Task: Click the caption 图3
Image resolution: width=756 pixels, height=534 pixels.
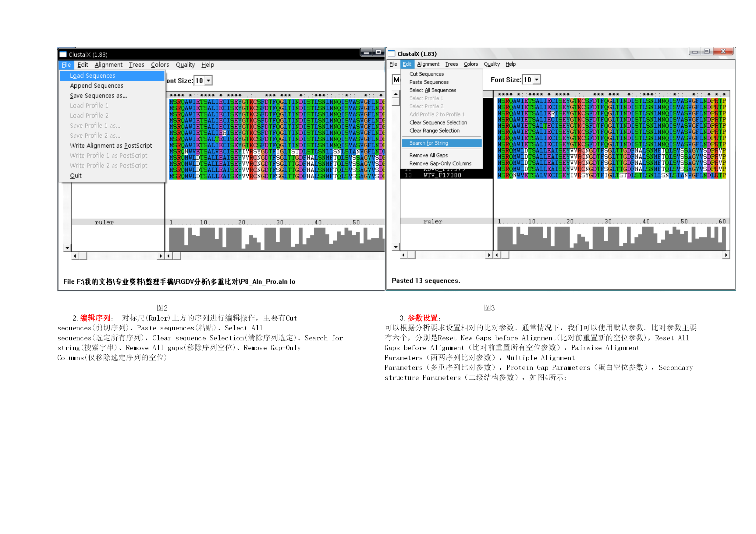Action: pyautogui.click(x=489, y=308)
